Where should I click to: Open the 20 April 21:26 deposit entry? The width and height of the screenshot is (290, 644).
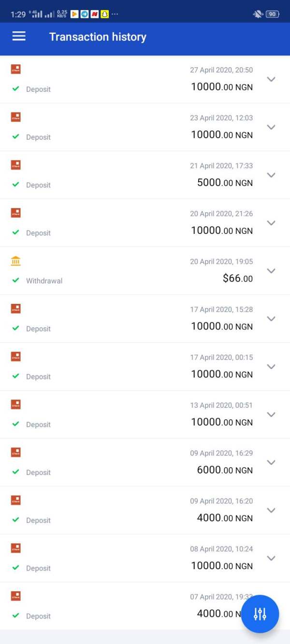pyautogui.click(x=145, y=223)
